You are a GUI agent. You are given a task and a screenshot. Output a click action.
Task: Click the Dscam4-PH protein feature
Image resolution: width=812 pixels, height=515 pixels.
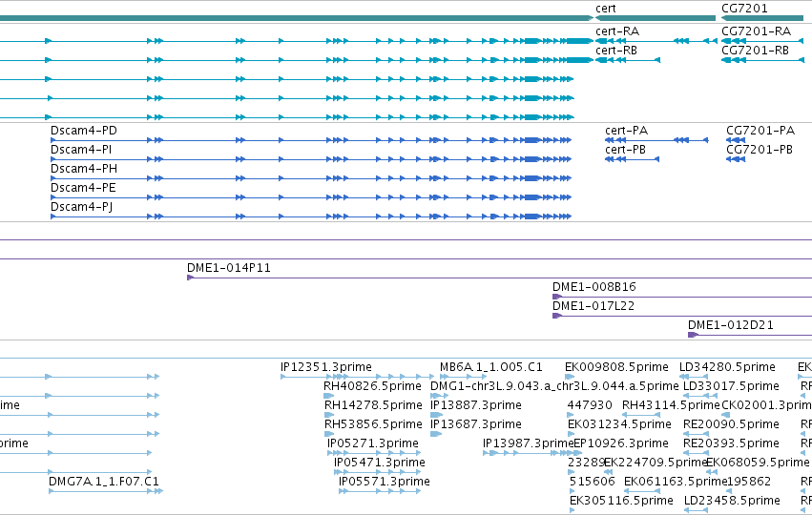311,178
